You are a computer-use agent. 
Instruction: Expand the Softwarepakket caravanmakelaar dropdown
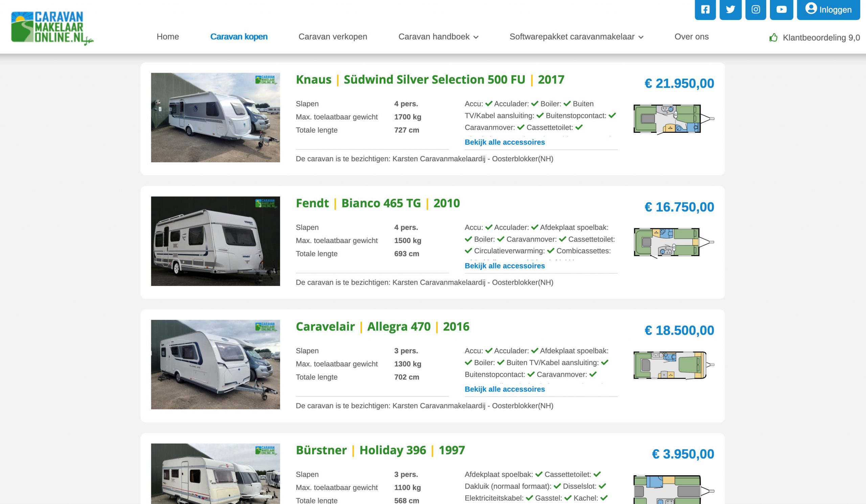(x=576, y=37)
